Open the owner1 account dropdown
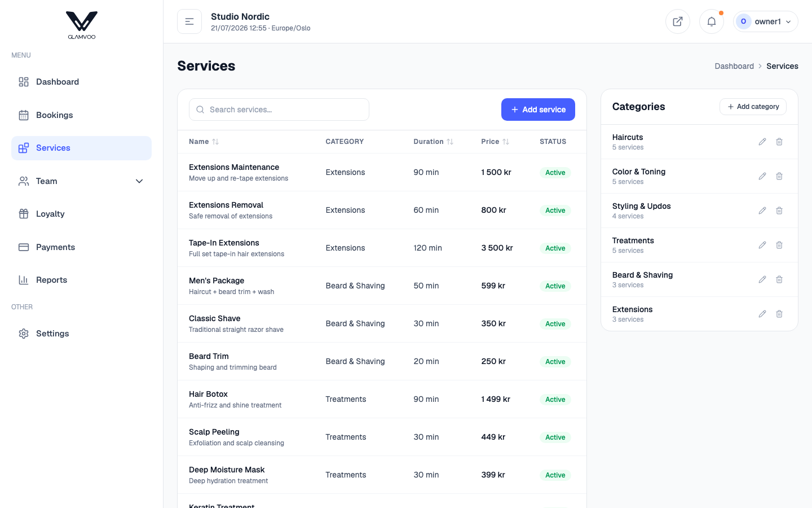 point(766,21)
